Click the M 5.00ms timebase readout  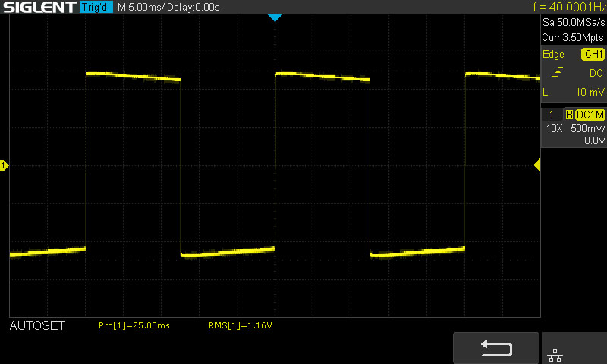(x=140, y=8)
